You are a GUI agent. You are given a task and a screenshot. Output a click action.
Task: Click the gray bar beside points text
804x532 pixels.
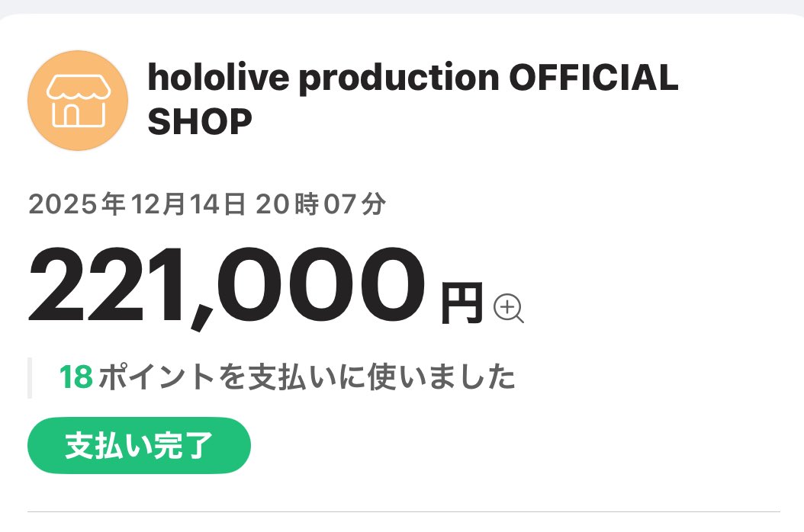(x=31, y=375)
